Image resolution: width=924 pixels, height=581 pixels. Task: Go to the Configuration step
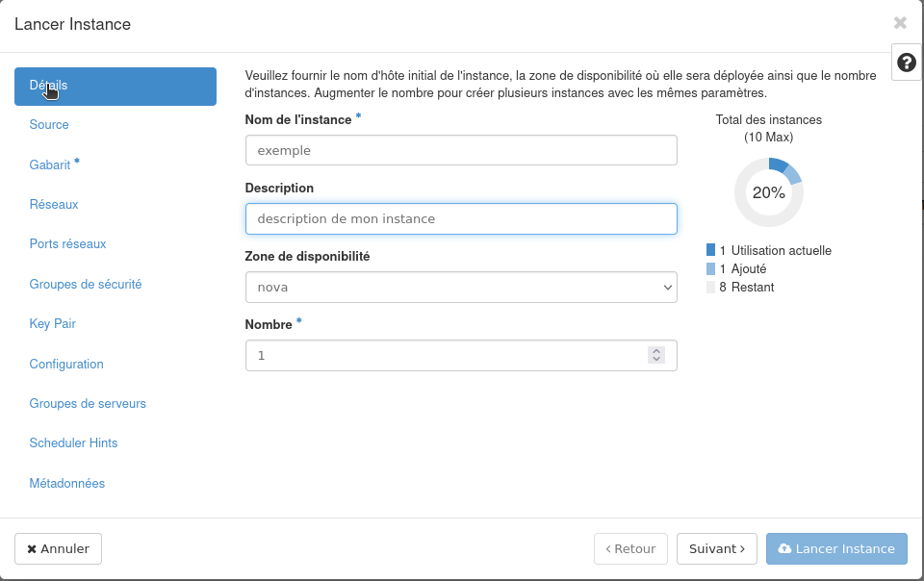(66, 364)
